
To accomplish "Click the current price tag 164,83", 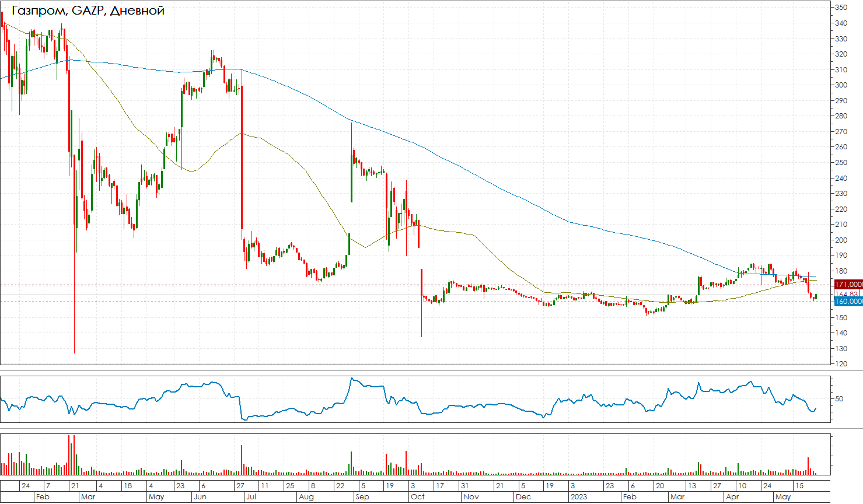I will coord(847,294).
